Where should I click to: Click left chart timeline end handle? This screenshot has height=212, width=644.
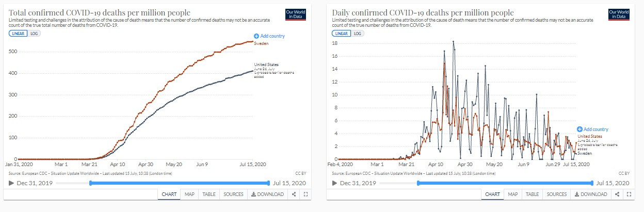(269, 183)
